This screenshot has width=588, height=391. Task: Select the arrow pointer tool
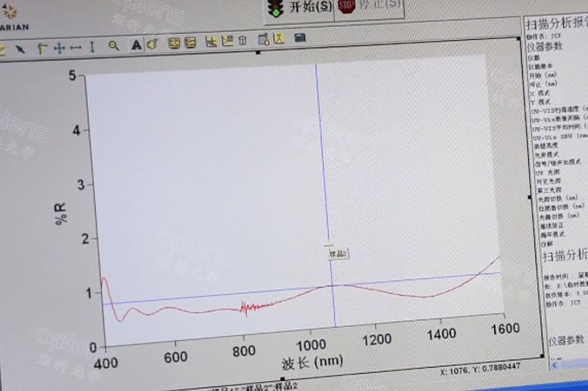(x=20, y=47)
